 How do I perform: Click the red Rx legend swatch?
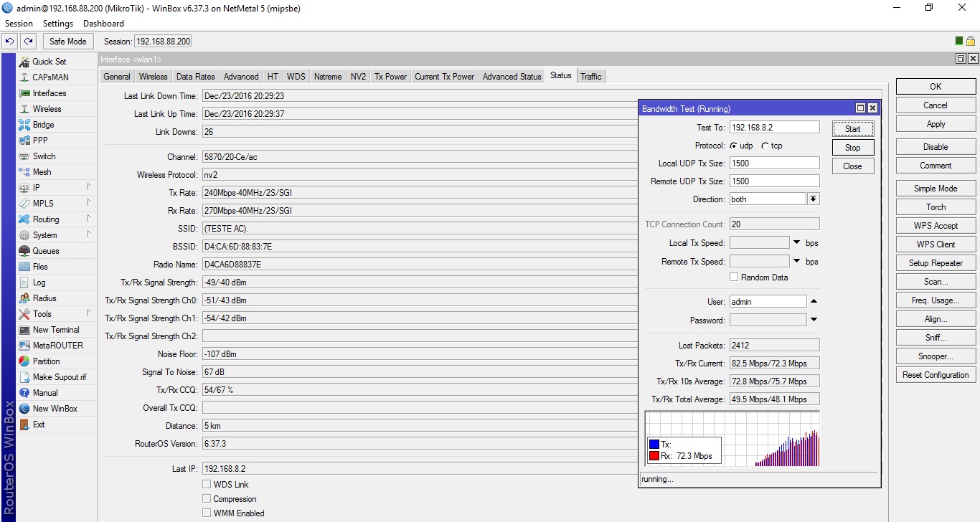point(654,456)
